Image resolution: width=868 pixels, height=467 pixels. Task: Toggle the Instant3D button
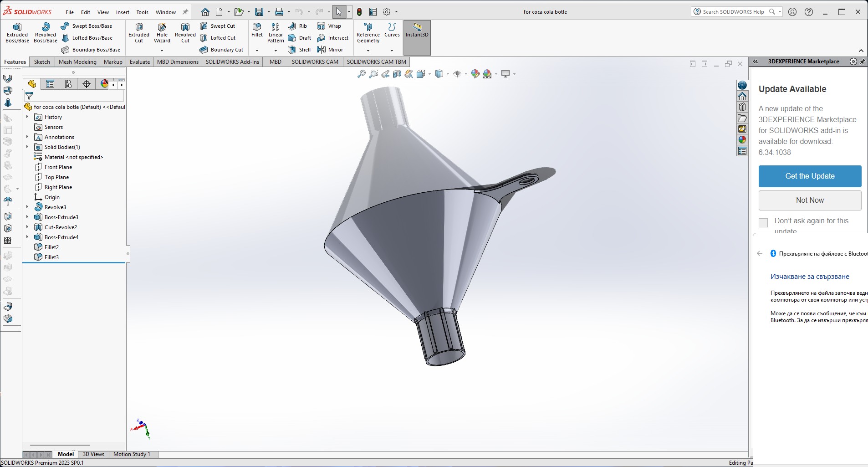coord(417,38)
